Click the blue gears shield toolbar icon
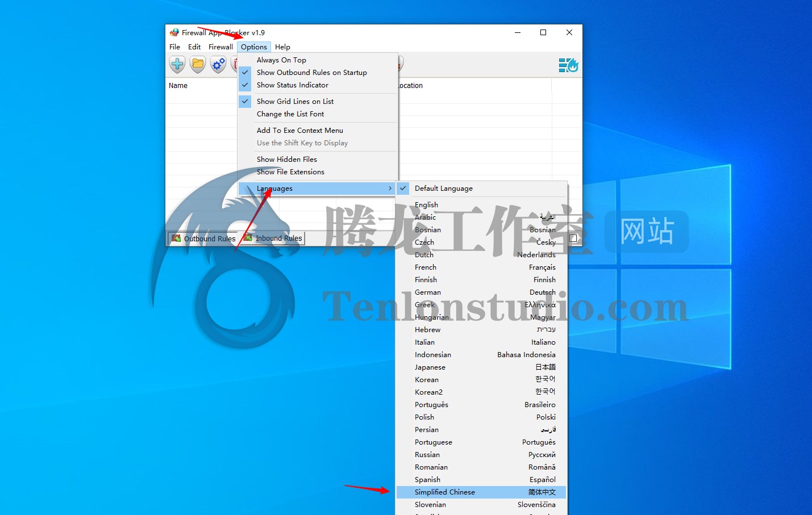This screenshot has height=515, width=812. [218, 65]
